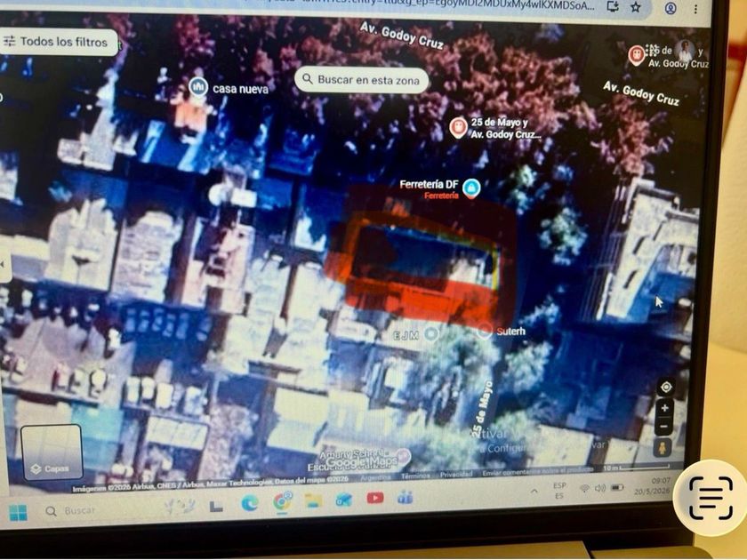Open Outlook from the taskbar
Image resolution: width=747 pixels, height=560 pixels.
(344, 500)
